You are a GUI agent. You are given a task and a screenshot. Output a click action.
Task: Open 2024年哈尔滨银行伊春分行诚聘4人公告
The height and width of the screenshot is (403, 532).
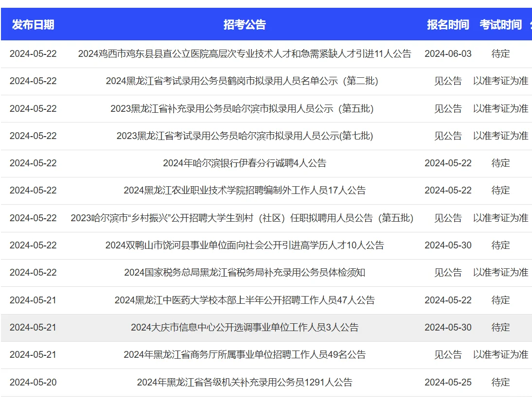coord(244,163)
